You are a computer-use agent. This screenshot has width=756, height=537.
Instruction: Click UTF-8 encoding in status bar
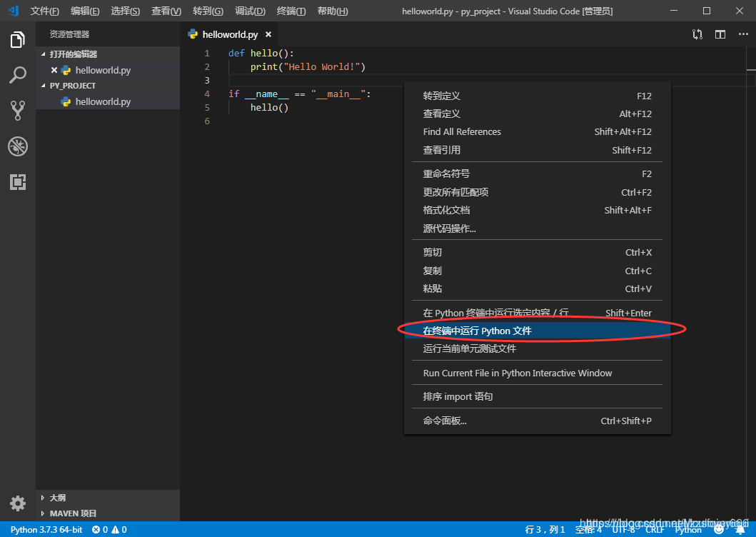[x=623, y=529]
